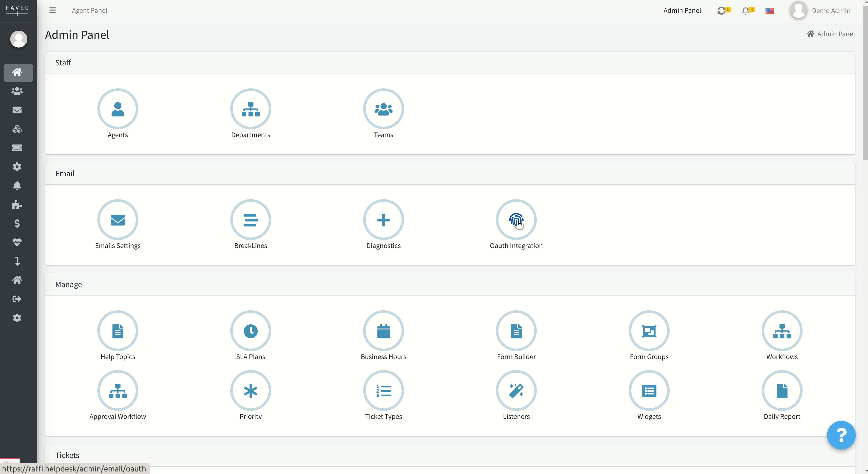This screenshot has width=868, height=474.
Task: Toggle the sidebar with the hamburger menu
Action: tap(53, 10)
